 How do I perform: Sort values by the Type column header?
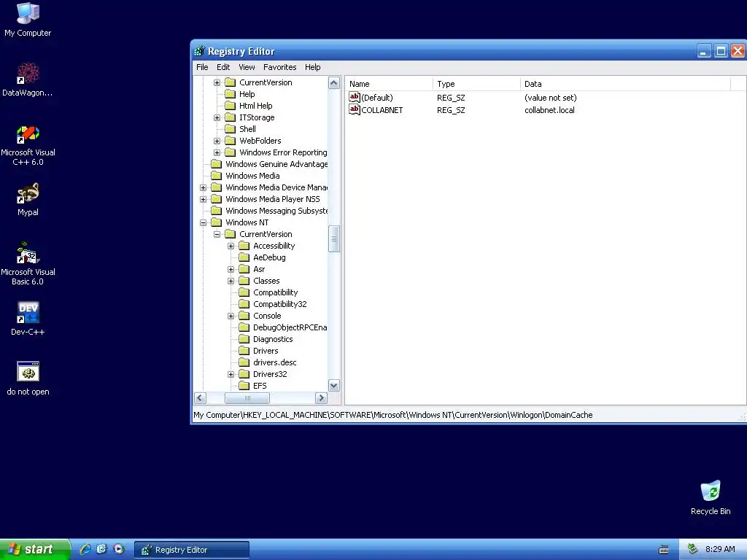(476, 84)
